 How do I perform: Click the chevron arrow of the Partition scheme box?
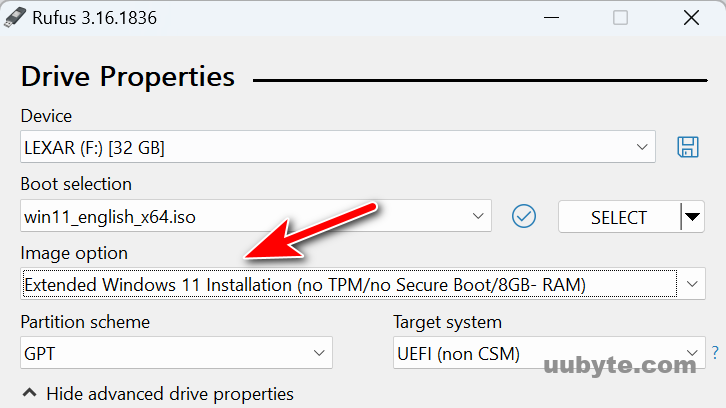319,353
